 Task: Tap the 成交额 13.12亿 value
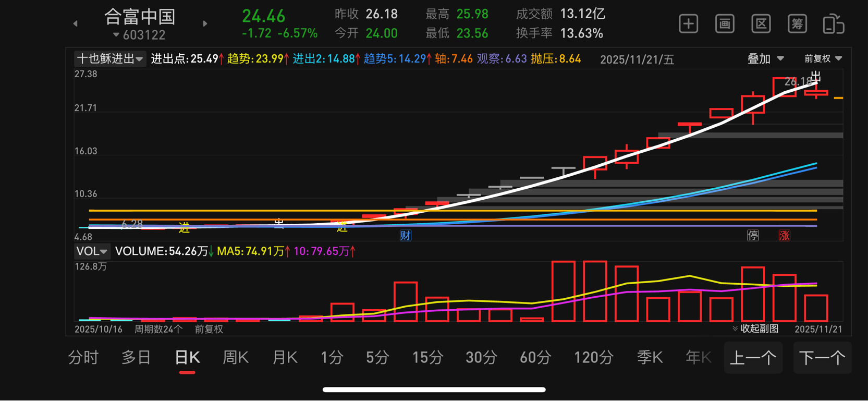582,14
